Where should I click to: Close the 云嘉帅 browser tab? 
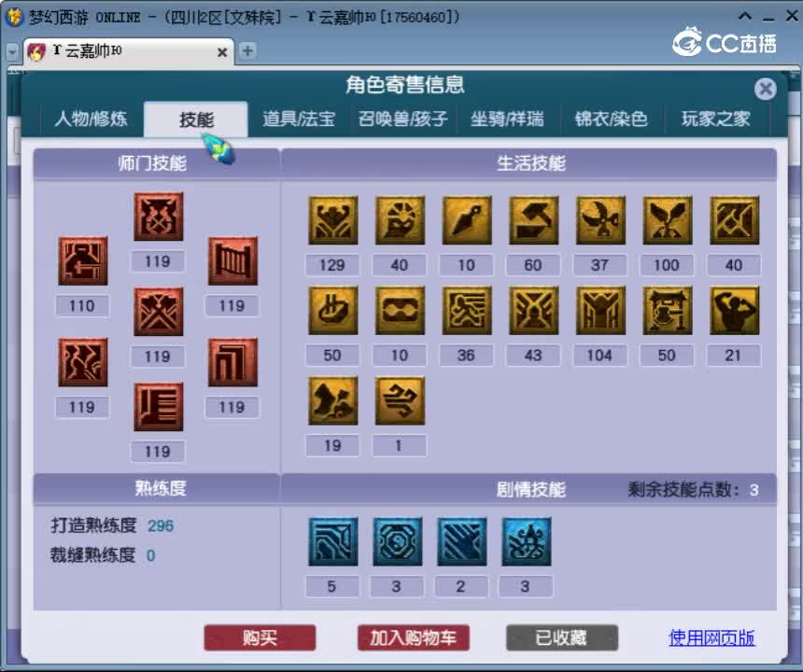point(222,52)
